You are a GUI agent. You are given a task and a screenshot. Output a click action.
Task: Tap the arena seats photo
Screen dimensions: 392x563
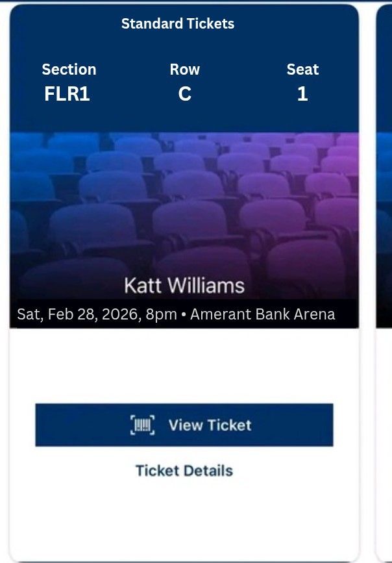(x=184, y=201)
